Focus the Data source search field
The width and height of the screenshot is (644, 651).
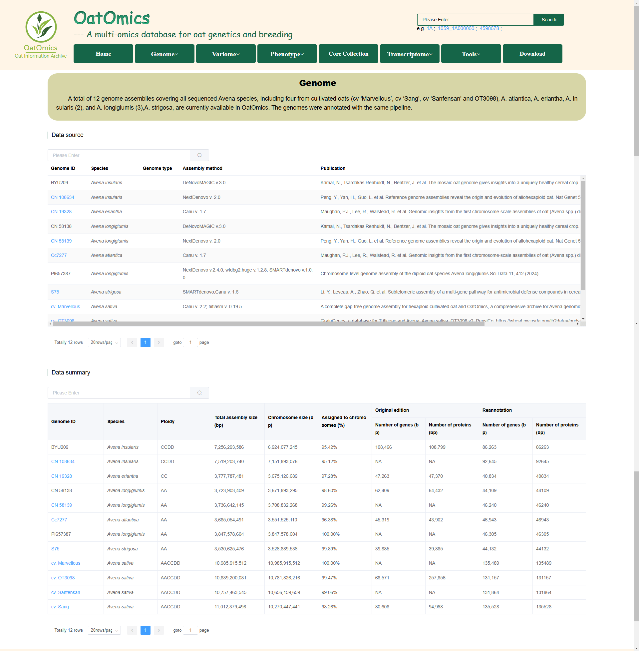pyautogui.click(x=119, y=155)
